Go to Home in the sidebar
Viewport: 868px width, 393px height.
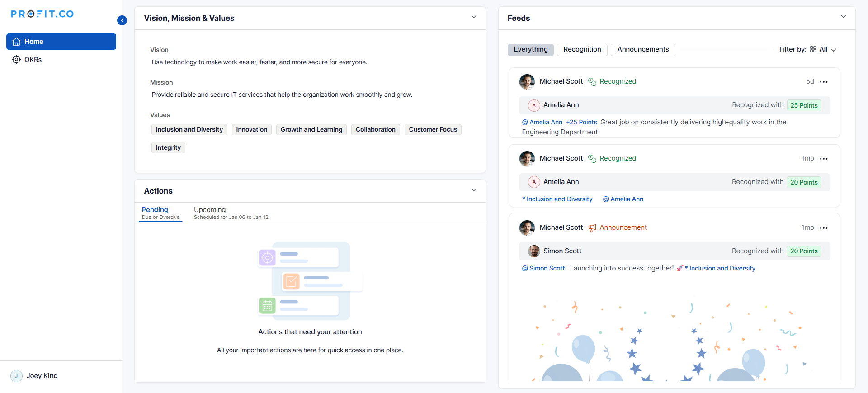61,42
